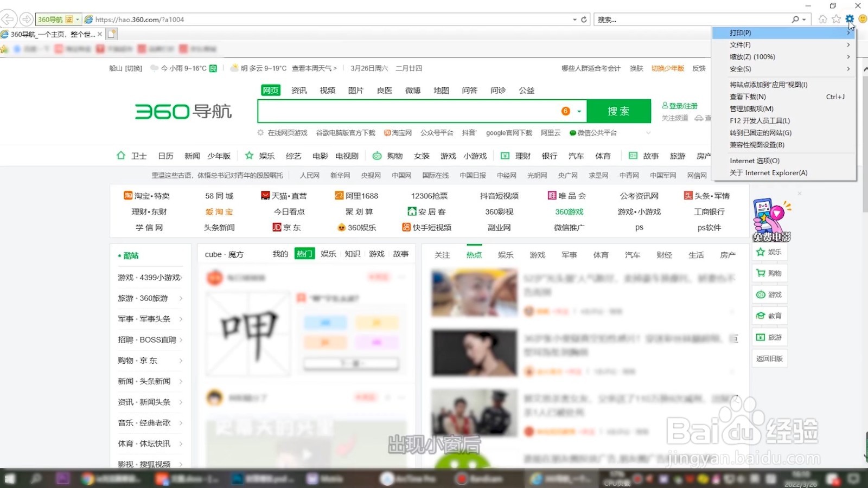
Task: Click the browser back arrow
Action: [x=8, y=20]
